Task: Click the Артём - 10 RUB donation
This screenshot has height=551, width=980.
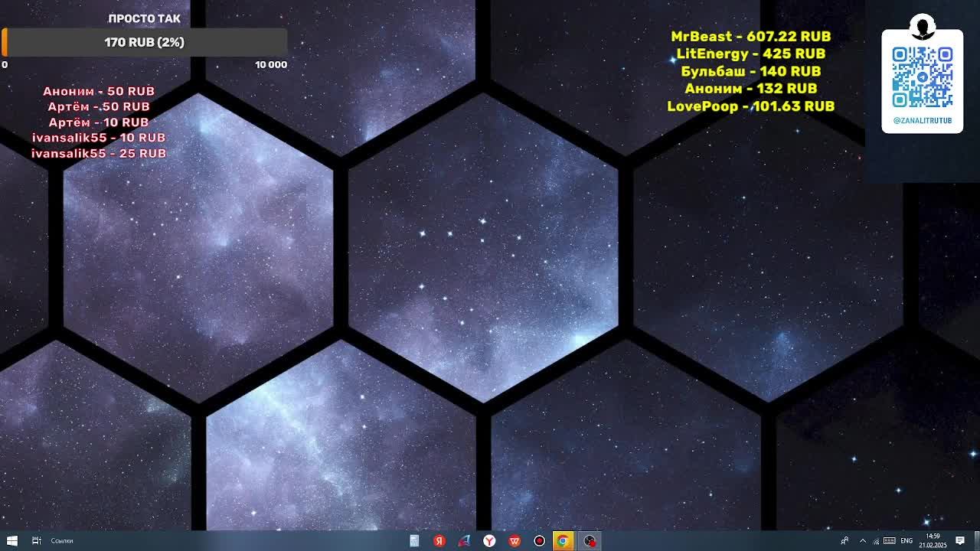Action: point(99,122)
